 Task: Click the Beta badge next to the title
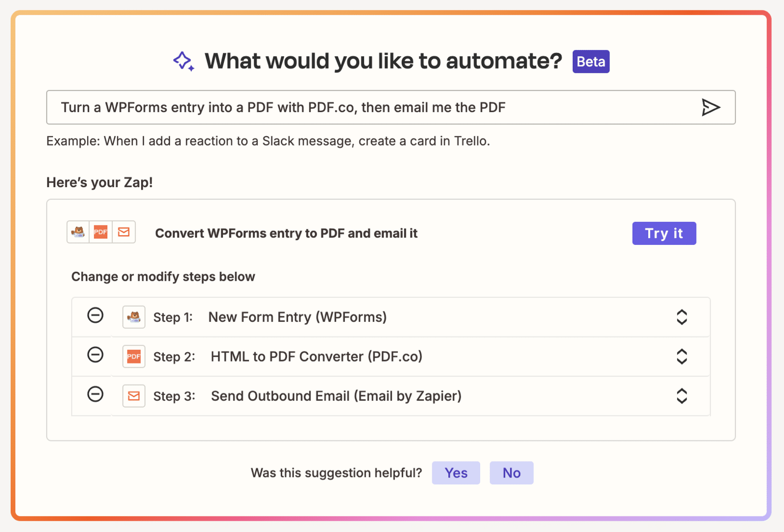(590, 61)
